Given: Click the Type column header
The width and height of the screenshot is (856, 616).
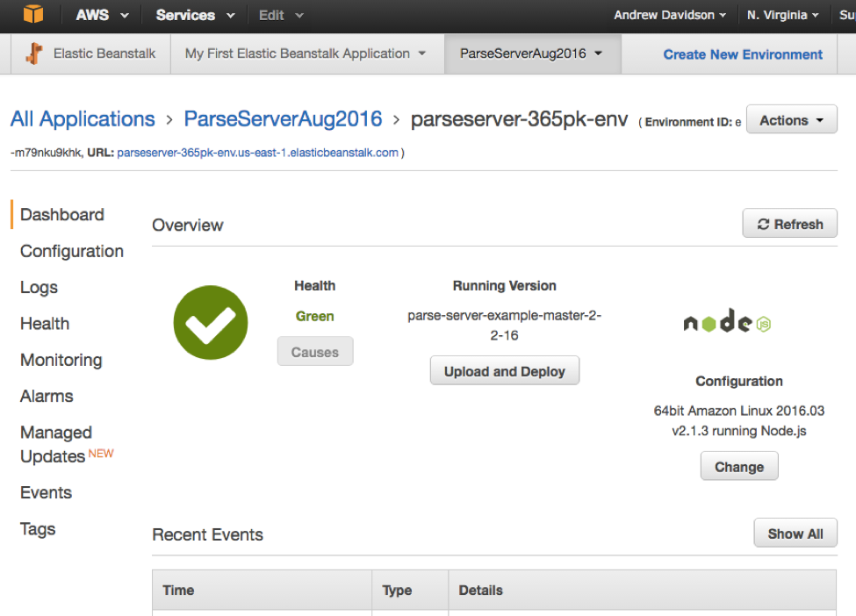Looking at the screenshot, I should click(x=410, y=591).
